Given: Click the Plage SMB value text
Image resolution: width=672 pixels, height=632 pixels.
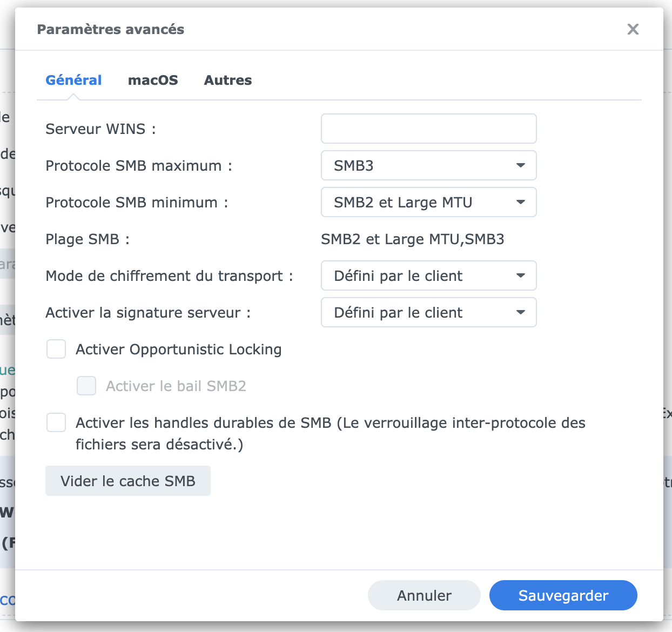Looking at the screenshot, I should [x=412, y=239].
